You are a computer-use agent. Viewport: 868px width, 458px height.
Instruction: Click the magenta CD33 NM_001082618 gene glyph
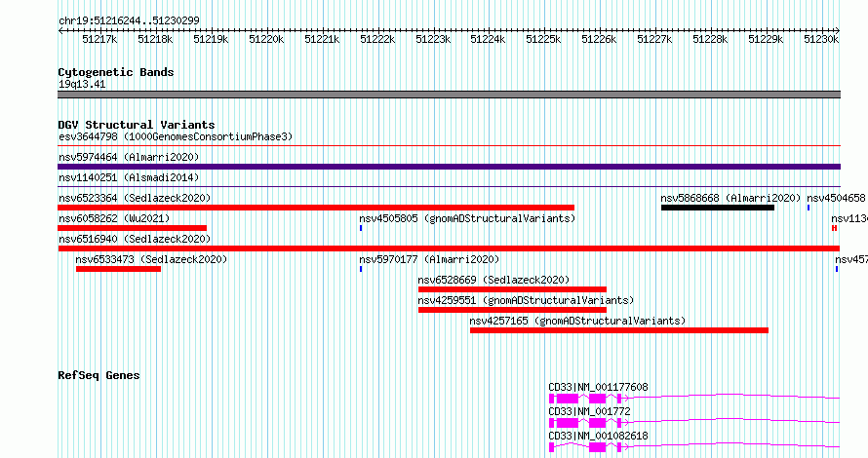pyautogui.click(x=694, y=447)
